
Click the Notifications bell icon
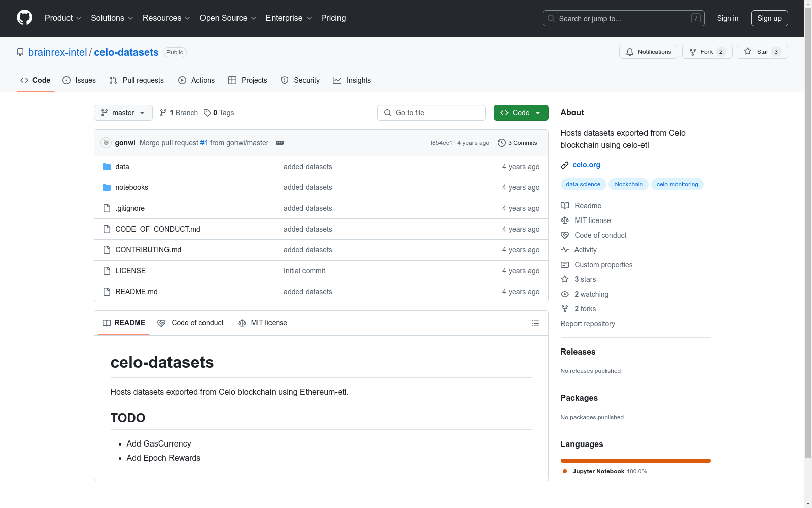point(630,52)
